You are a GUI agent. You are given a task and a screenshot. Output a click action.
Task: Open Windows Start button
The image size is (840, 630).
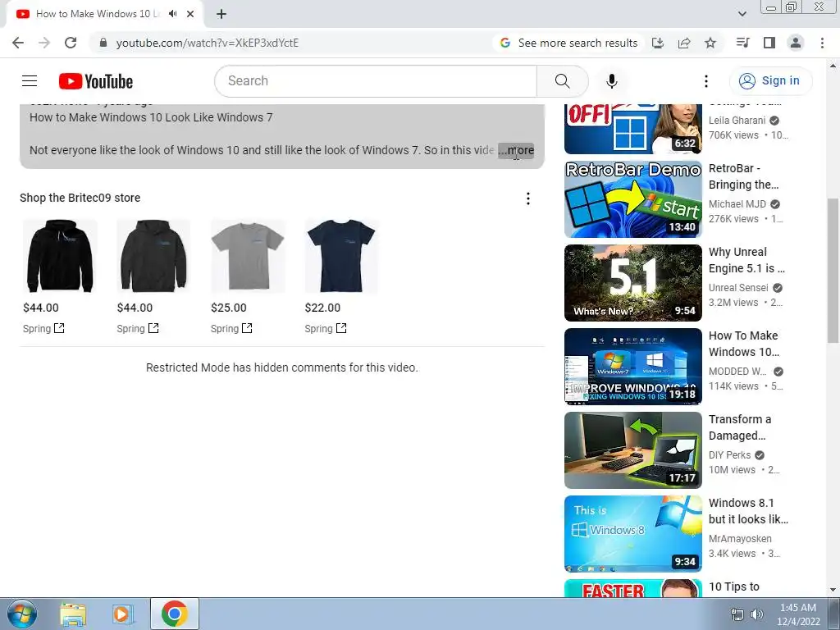click(x=21, y=614)
